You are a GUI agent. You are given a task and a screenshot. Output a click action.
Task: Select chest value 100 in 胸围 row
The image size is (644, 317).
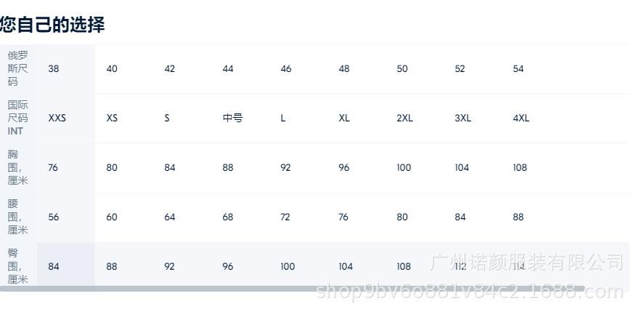[x=404, y=168]
